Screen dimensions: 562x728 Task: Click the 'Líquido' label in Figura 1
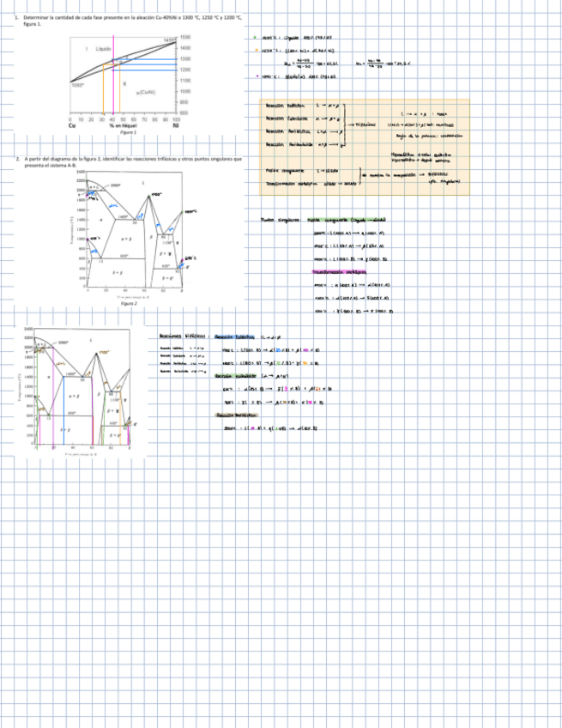(104, 50)
